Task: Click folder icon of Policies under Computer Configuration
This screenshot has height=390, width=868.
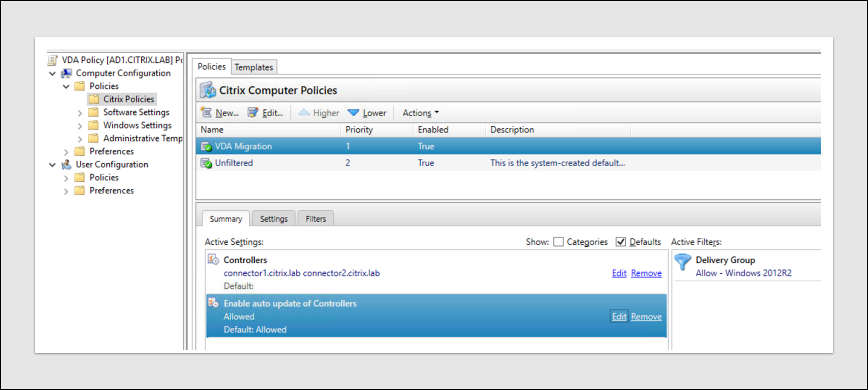Action: tap(80, 86)
